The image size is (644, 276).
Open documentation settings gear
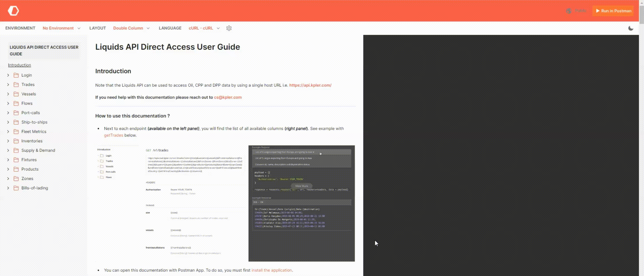click(229, 28)
